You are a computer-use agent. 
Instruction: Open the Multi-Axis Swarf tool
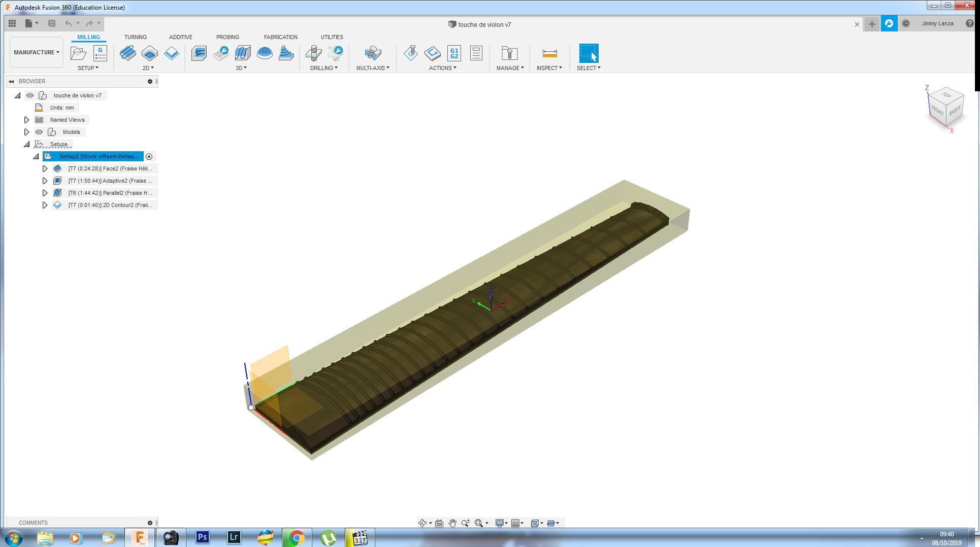(x=373, y=53)
